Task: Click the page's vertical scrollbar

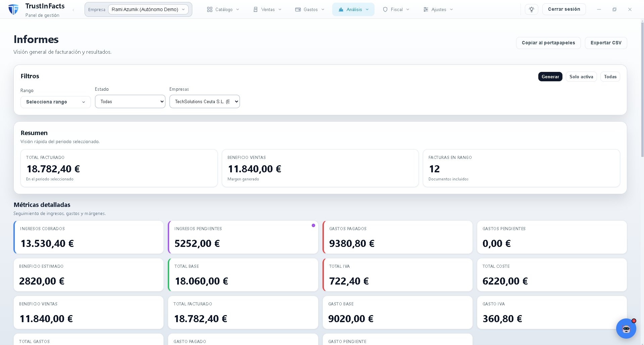Action: click(642, 89)
